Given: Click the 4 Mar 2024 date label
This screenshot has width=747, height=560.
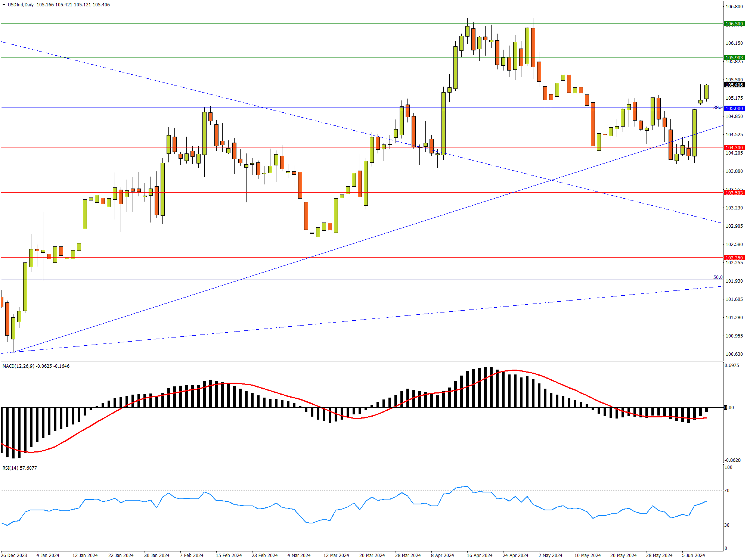Looking at the screenshot, I should pos(299,555).
